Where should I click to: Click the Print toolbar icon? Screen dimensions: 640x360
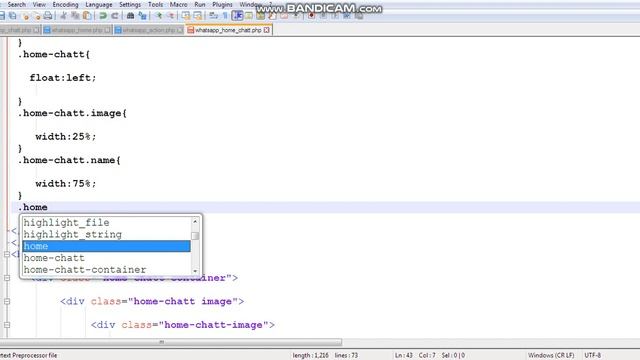coord(48,16)
